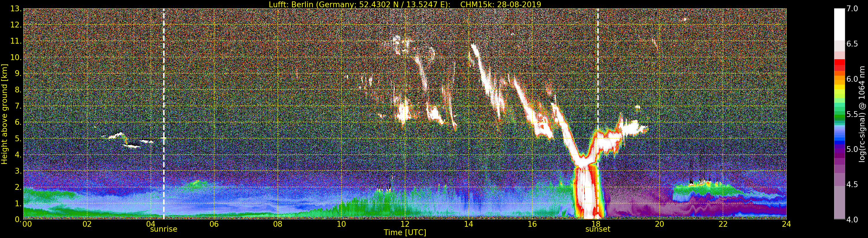Click the x-axis tick label '16'

click(x=532, y=224)
